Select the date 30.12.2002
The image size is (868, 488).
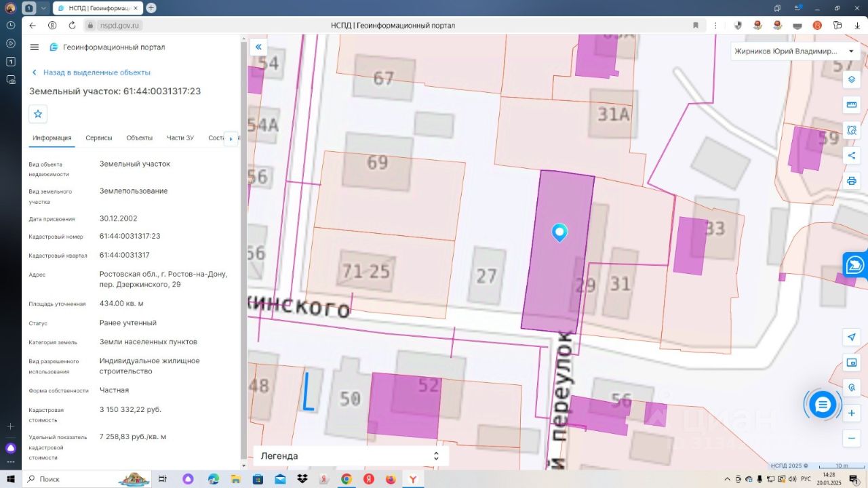point(118,219)
